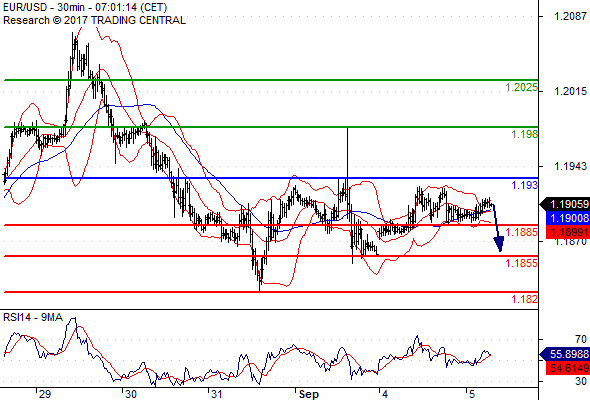This screenshot has width=590, height=400.
Task: Click the red 1.18991 price tag
Action: coord(568,232)
